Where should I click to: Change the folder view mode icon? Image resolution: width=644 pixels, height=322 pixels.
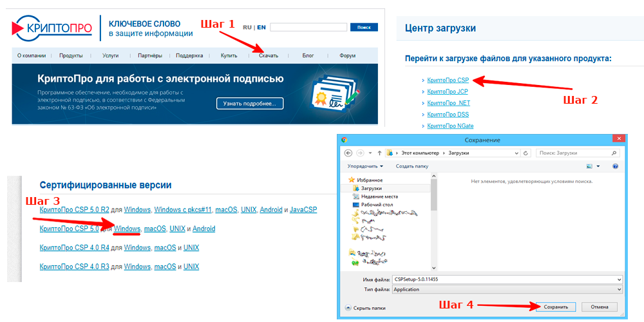589,166
